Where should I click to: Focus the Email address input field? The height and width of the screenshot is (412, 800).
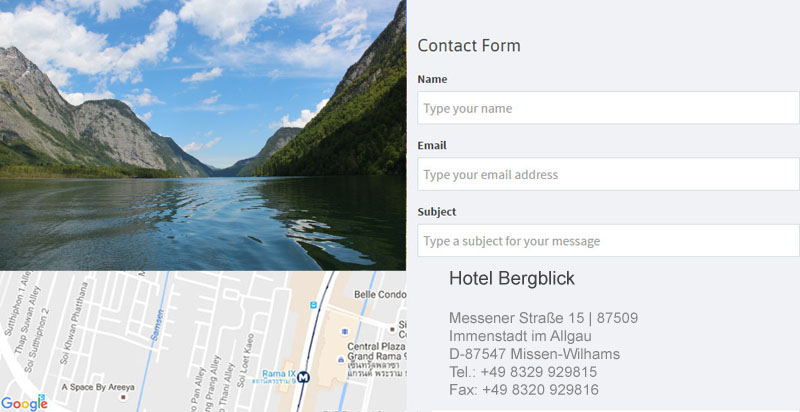608,174
